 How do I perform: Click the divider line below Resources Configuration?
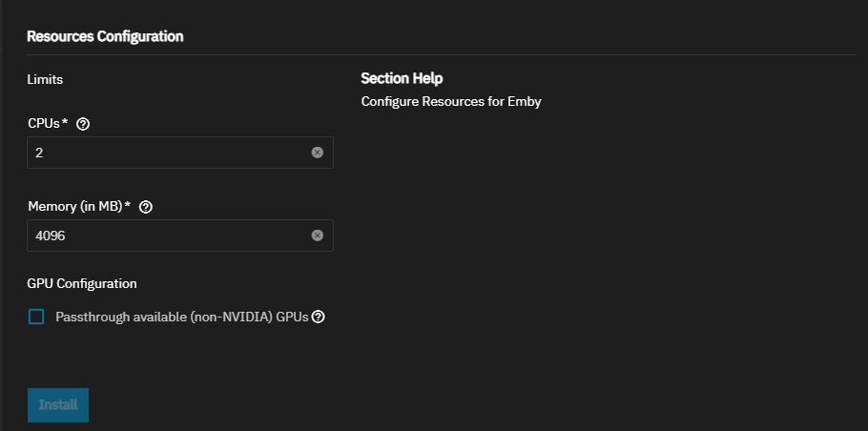coord(442,54)
